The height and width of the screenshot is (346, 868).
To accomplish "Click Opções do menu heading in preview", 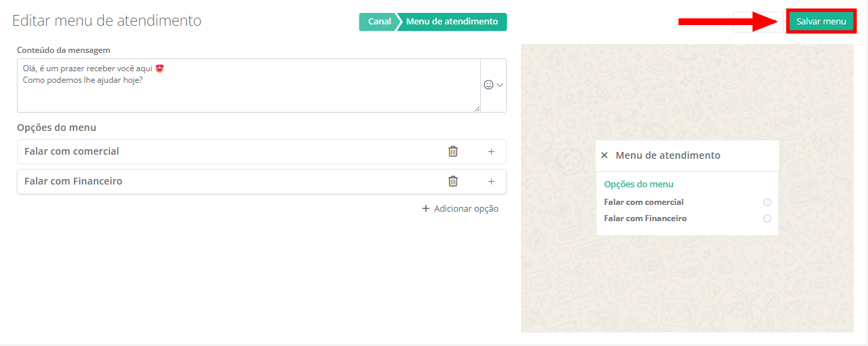I will pyautogui.click(x=638, y=184).
